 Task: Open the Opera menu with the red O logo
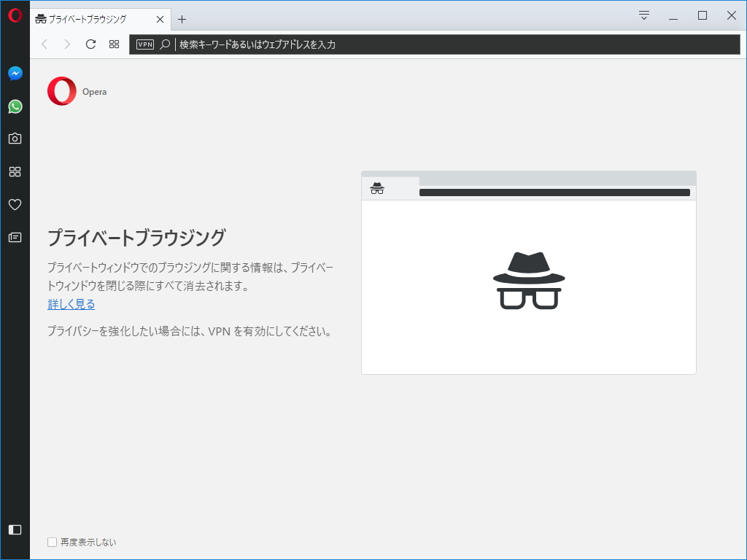coord(15,15)
